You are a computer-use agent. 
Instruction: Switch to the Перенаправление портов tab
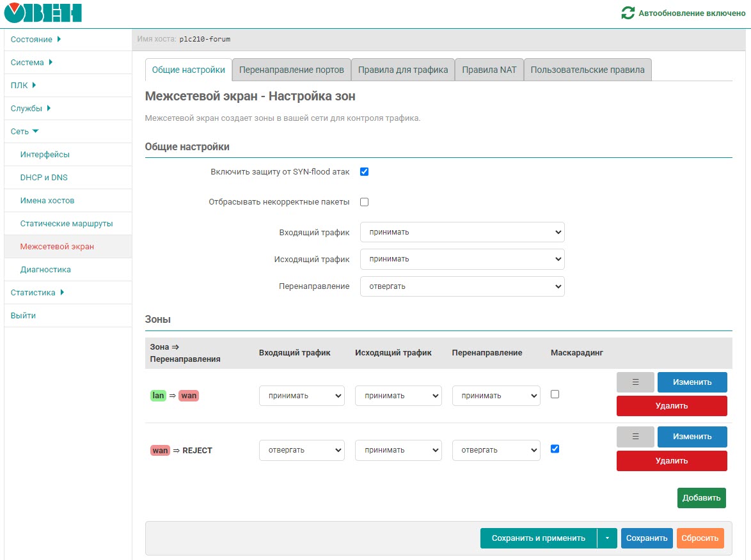click(x=291, y=70)
